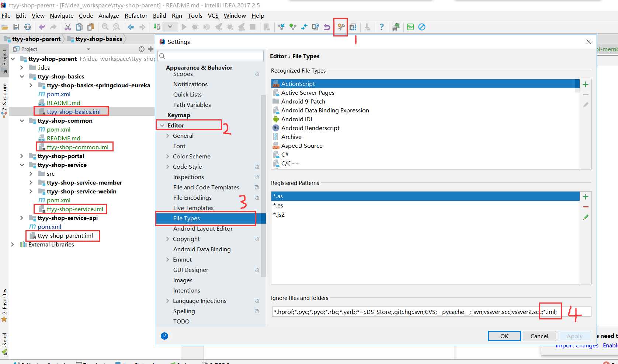Click the Synchronize toolbar icon
This screenshot has width=618, height=364.
(28, 27)
